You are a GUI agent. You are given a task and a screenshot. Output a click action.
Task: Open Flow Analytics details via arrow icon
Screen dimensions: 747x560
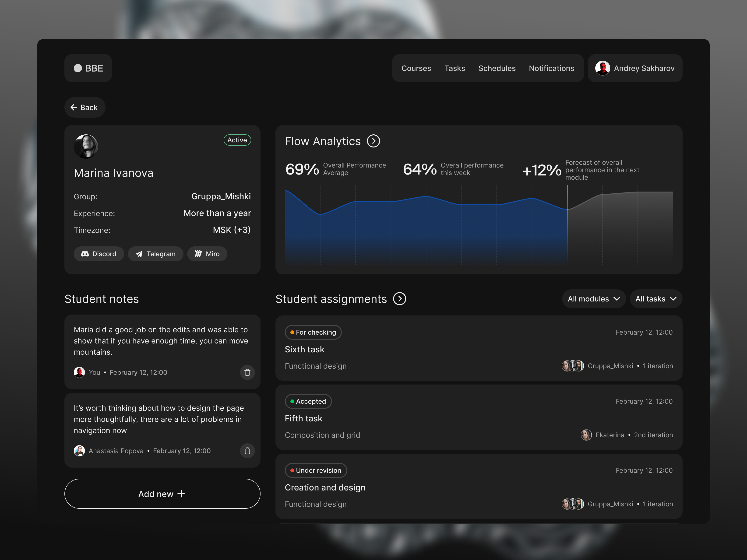(x=374, y=141)
